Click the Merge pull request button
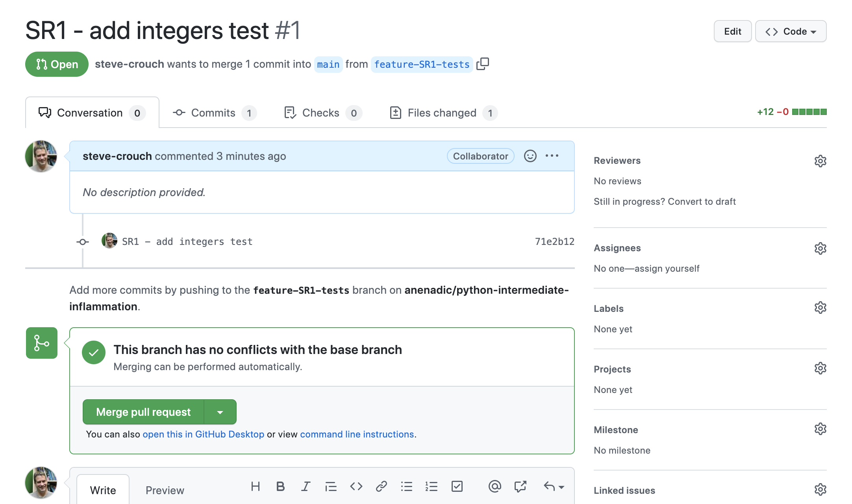The width and height of the screenshot is (852, 504). 143,412
